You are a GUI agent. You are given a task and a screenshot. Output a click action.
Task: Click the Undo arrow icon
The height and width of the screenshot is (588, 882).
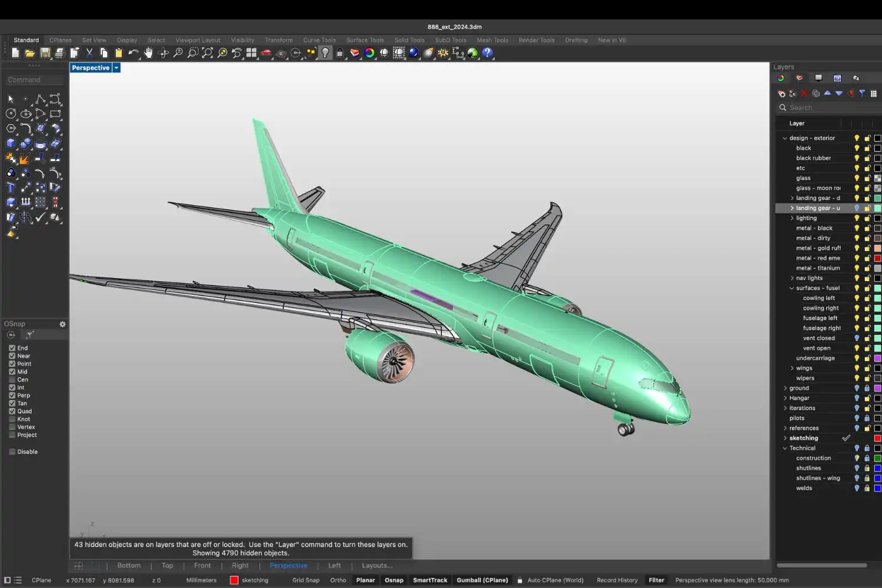133,53
